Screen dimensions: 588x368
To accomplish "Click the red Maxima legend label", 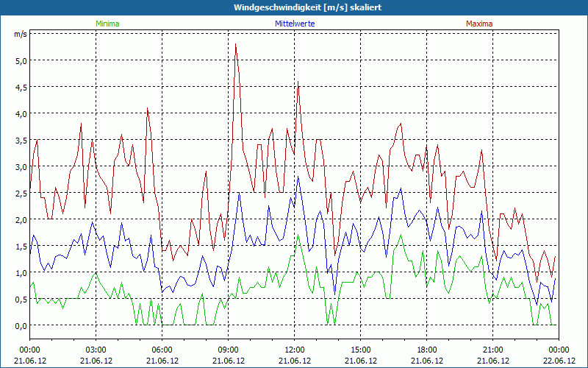I will 479,24.
